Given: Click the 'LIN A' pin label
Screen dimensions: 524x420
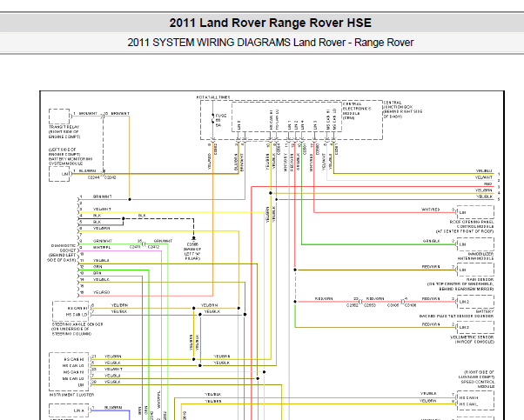Looking at the screenshot, I should point(79,410).
